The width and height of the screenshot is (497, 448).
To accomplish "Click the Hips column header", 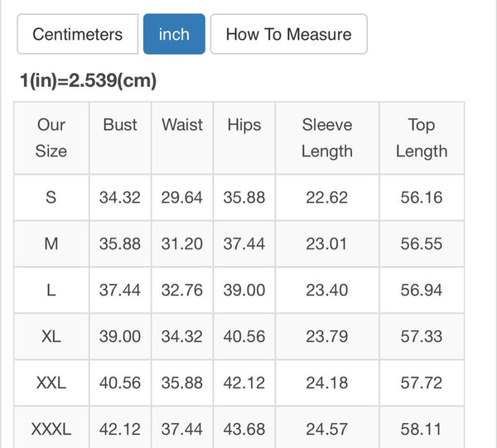I will (x=244, y=125).
